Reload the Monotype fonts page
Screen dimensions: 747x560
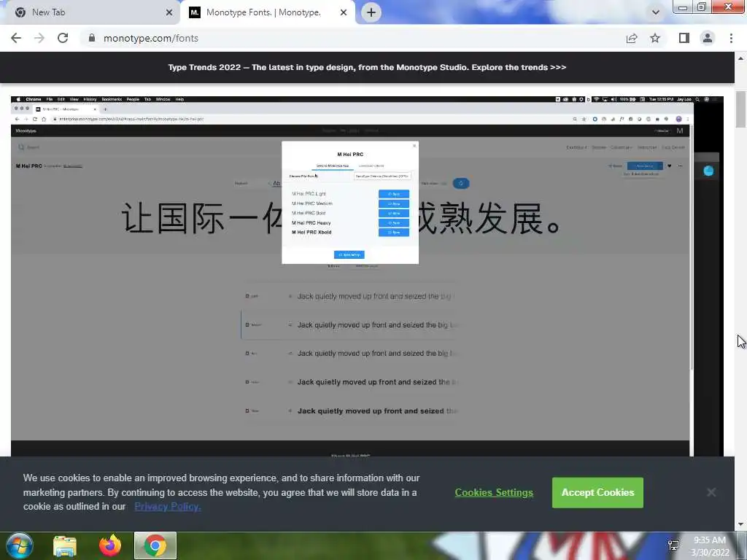[x=63, y=38]
